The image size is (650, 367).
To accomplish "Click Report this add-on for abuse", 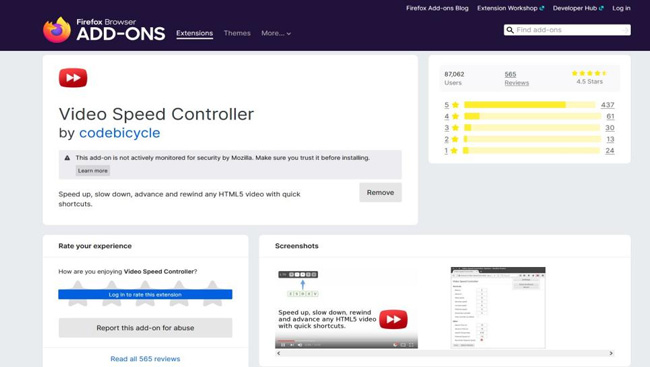I will pos(145,328).
